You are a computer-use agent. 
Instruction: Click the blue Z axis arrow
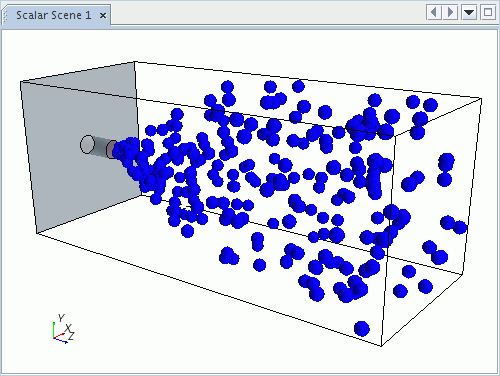[61, 340]
